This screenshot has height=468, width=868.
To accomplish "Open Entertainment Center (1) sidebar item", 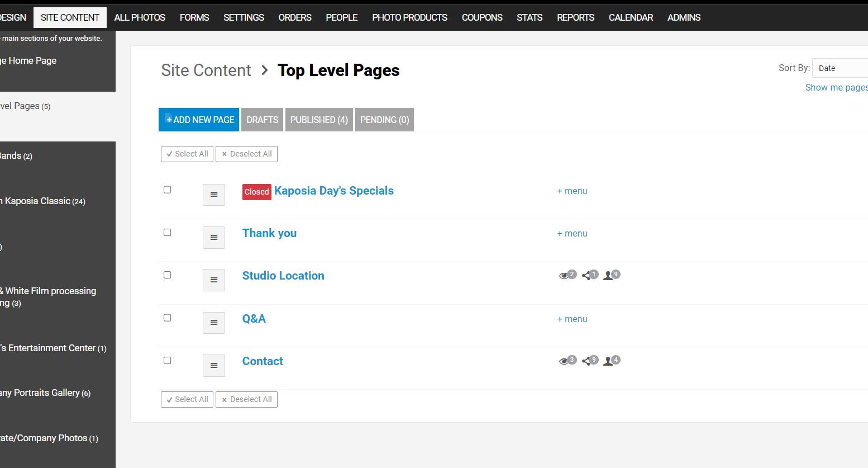I will pos(53,348).
